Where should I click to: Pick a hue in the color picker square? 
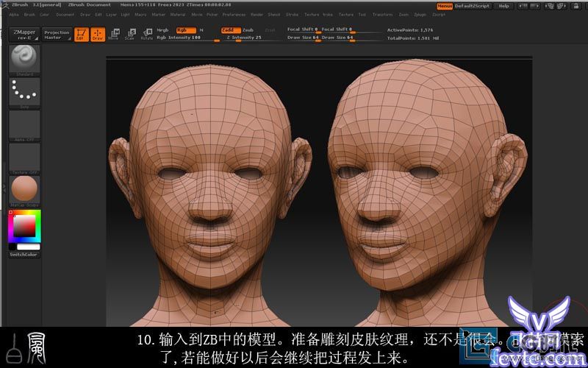pos(24,226)
